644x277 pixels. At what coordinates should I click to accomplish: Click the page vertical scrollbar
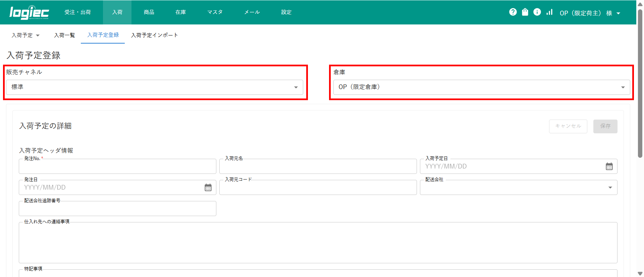coord(640,84)
